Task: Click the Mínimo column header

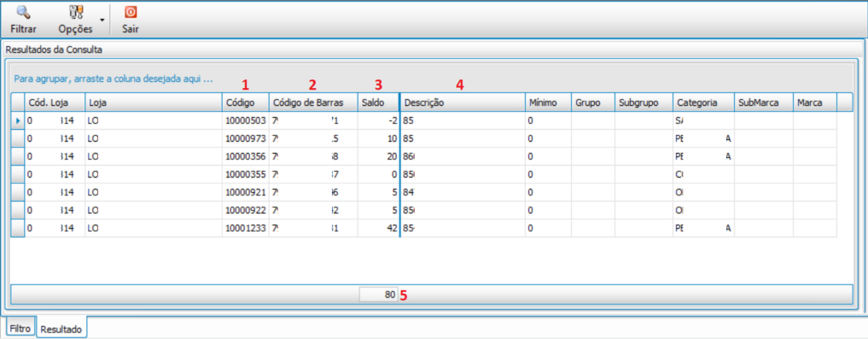Action: coord(548,102)
